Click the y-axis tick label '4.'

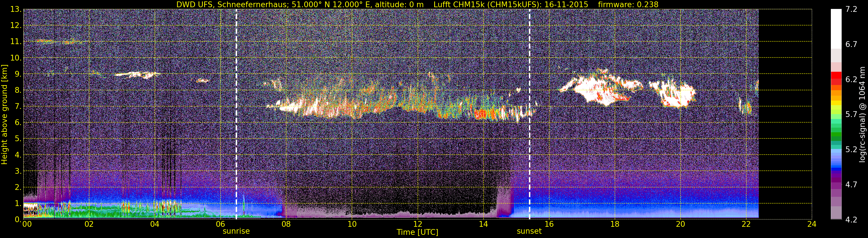tap(18, 155)
